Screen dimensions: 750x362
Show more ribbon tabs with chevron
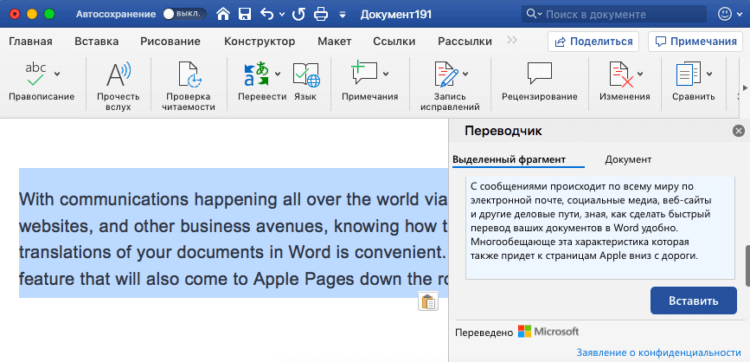click(x=512, y=40)
